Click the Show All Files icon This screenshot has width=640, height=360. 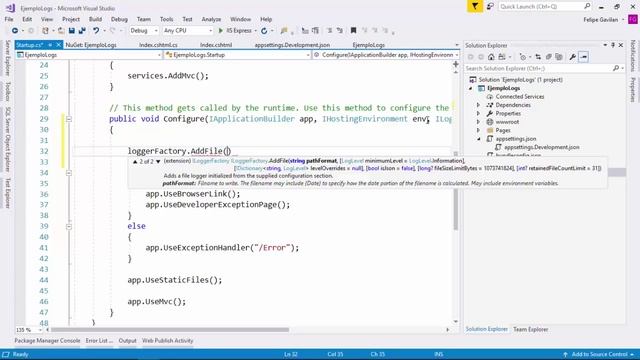click(559, 57)
